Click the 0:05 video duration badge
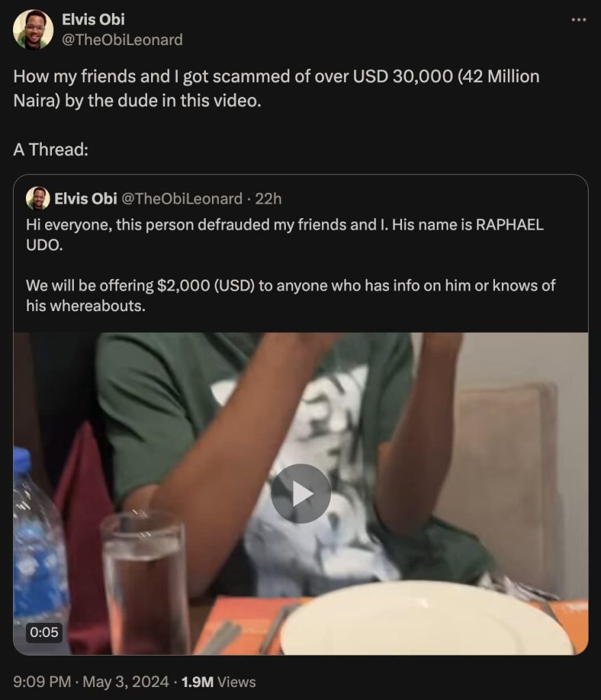Screen dimensions: 601x700 click(44, 633)
